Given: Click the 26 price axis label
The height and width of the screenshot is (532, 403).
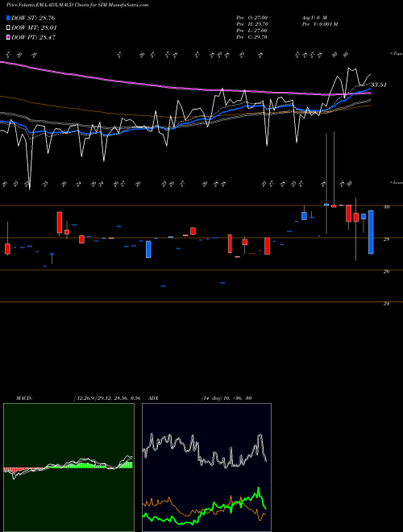Looking at the screenshot, I should tap(386, 272).
